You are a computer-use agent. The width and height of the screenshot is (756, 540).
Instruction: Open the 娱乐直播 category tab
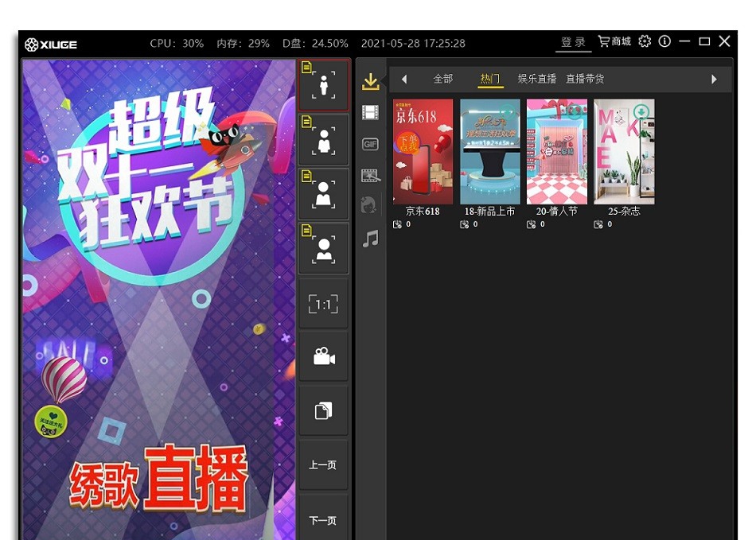536,79
